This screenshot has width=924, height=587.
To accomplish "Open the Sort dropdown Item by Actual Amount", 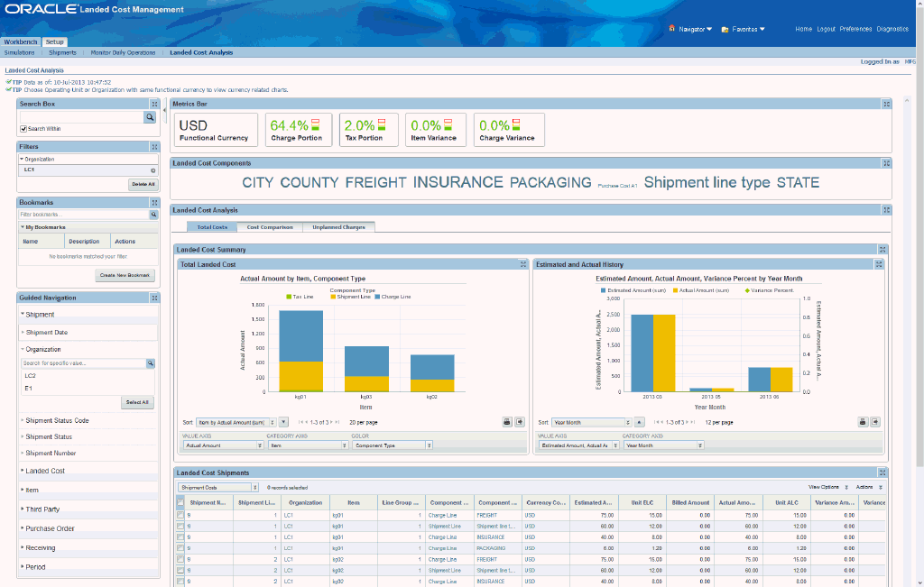I will [x=236, y=423].
